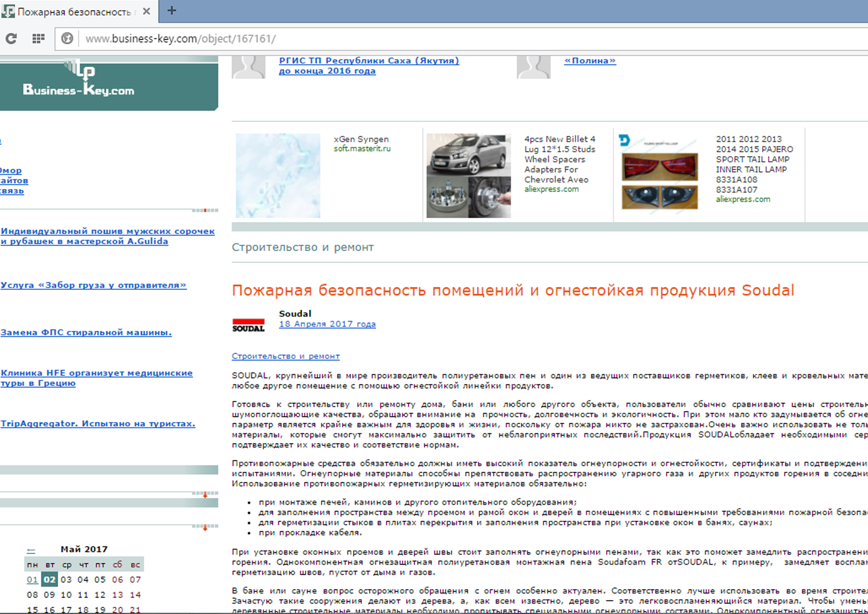Viewport: 868px width, 614px height.
Task: Reload the page with the refresh icon
Action: click(x=11, y=39)
